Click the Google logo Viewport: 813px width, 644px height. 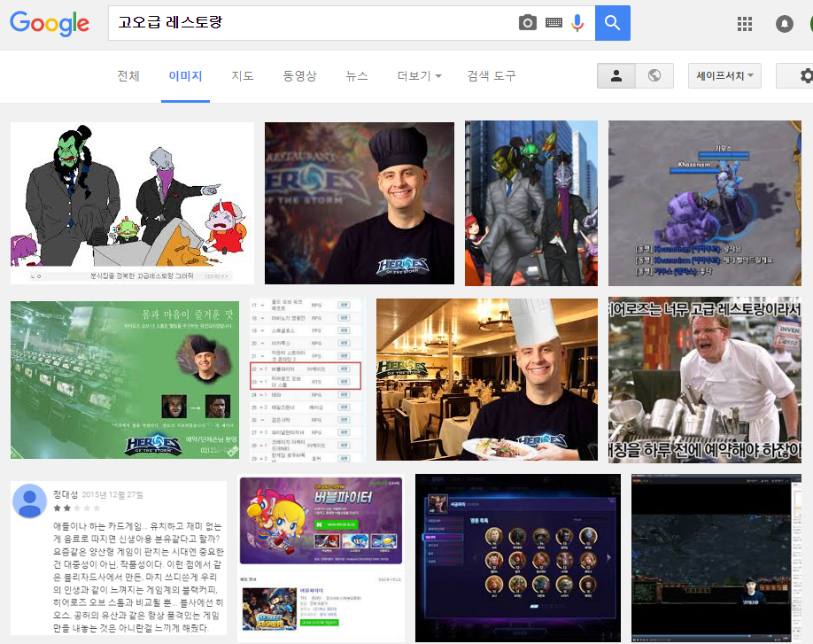pos(50,23)
